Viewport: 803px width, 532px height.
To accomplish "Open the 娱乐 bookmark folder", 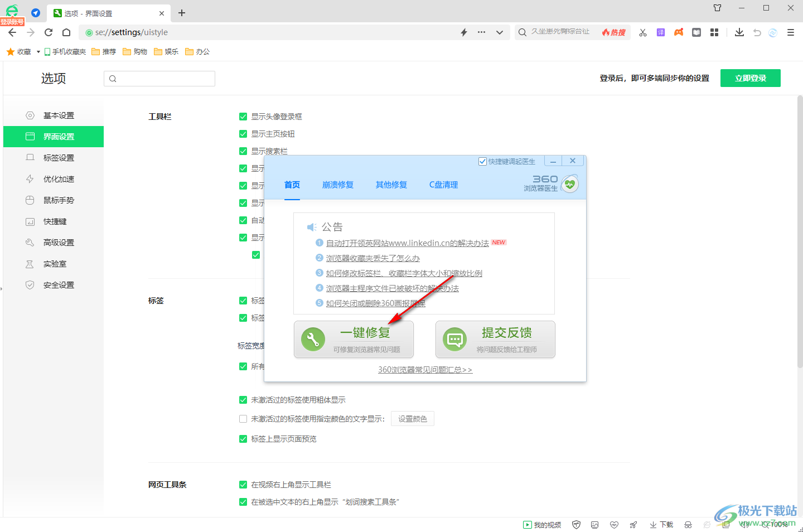I will tap(166, 52).
